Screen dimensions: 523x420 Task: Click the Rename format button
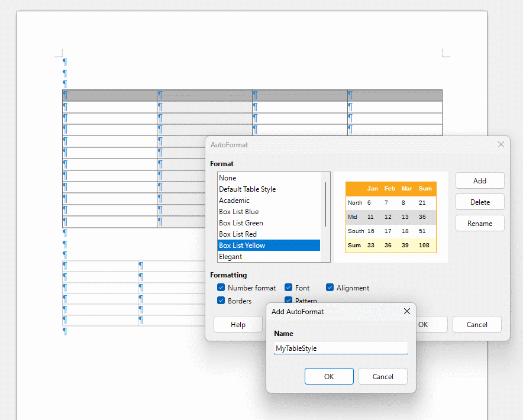(480, 223)
